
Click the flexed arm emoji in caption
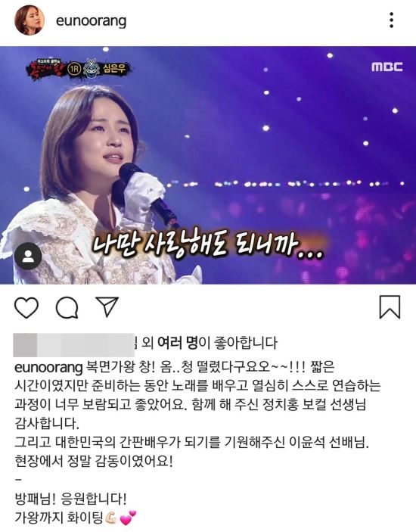[x=110, y=518]
